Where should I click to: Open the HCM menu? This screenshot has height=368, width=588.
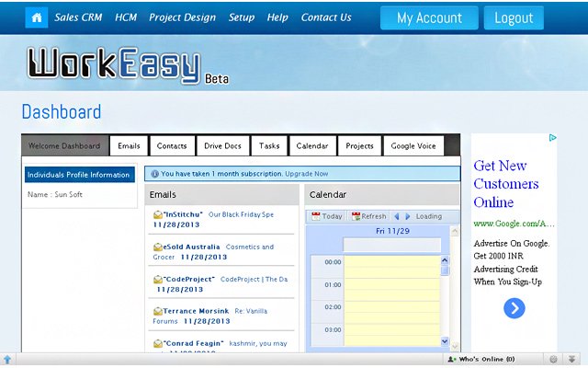coord(126,17)
